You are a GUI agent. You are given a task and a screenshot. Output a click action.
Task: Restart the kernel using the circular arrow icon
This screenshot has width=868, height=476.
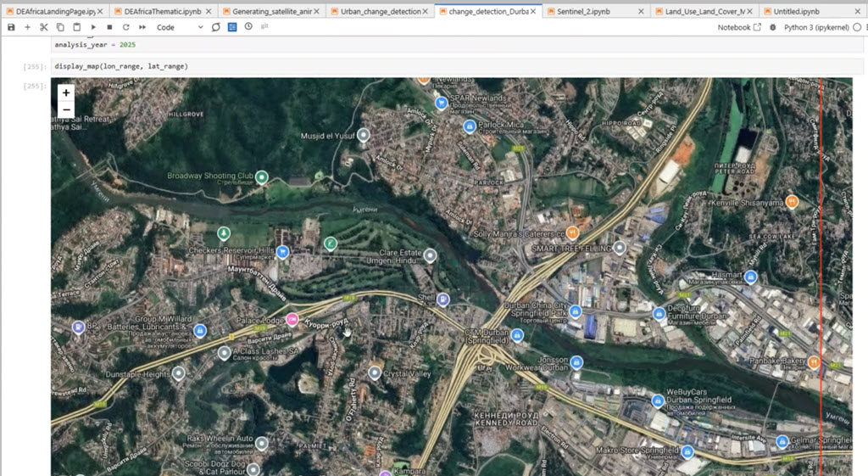pyautogui.click(x=125, y=27)
